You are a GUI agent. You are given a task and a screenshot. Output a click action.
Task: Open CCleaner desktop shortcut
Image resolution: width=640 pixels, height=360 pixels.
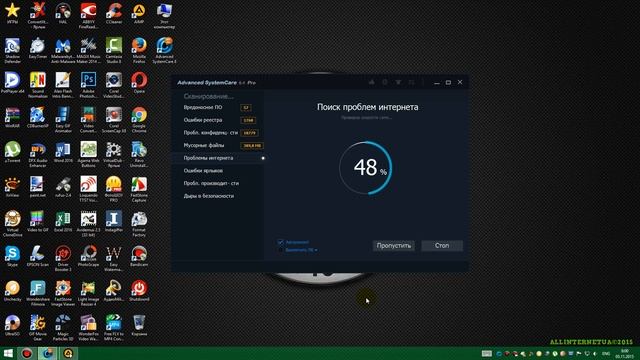(114, 13)
